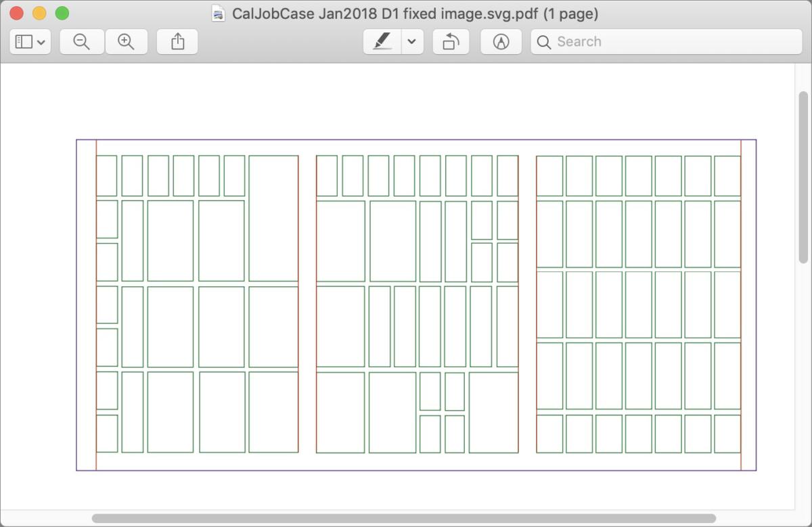
Task: Expand the sidebar view options chevron
Action: (x=42, y=42)
